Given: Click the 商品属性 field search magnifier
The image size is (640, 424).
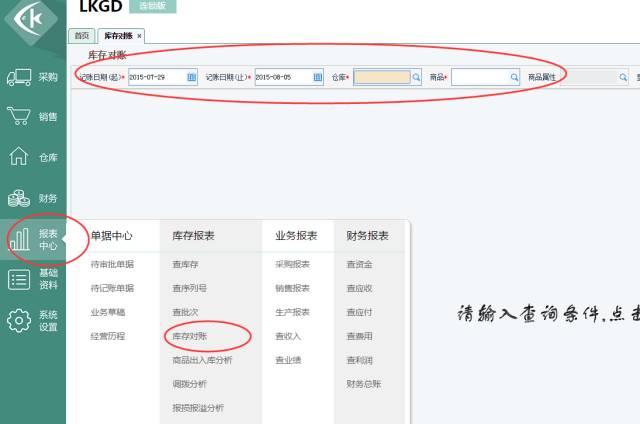Looking at the screenshot, I should (x=623, y=77).
